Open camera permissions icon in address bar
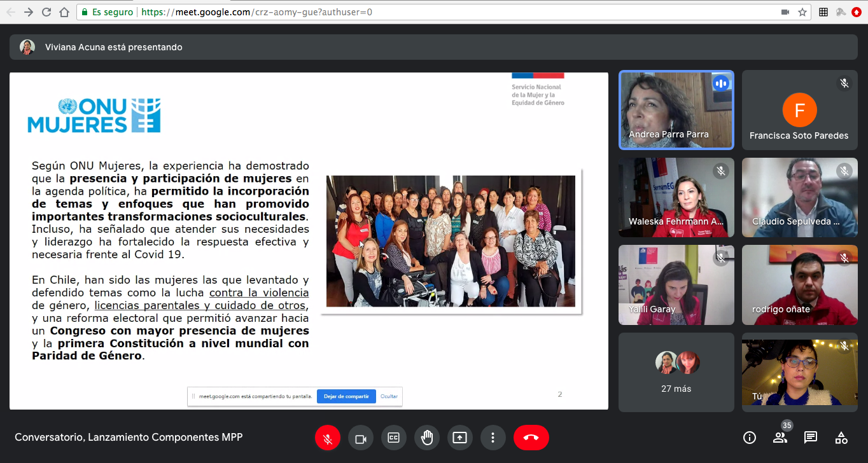Viewport: 868px width, 463px height. pyautogui.click(x=785, y=12)
